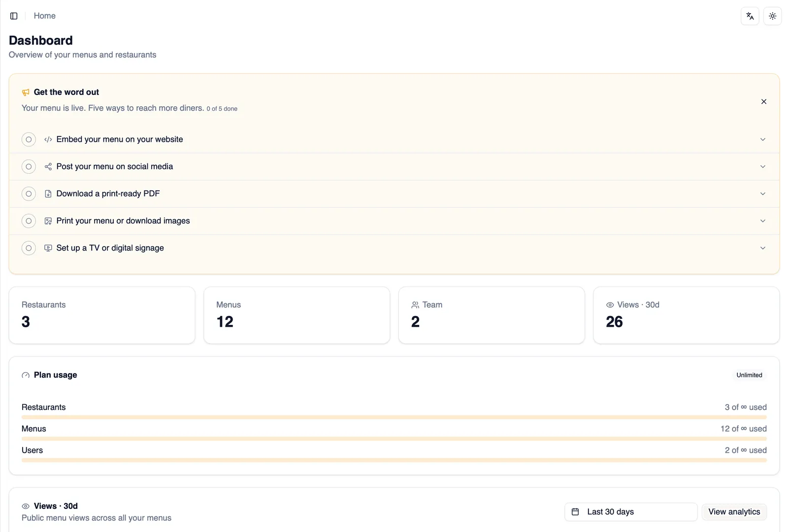Open the Team stat card showing 2
The image size is (788, 532).
tap(492, 315)
